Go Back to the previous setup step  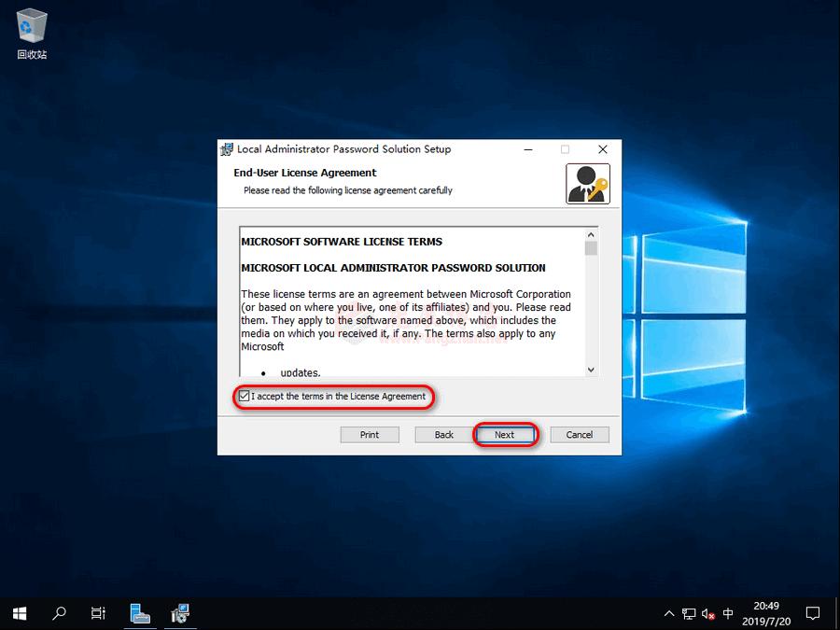pyautogui.click(x=442, y=434)
